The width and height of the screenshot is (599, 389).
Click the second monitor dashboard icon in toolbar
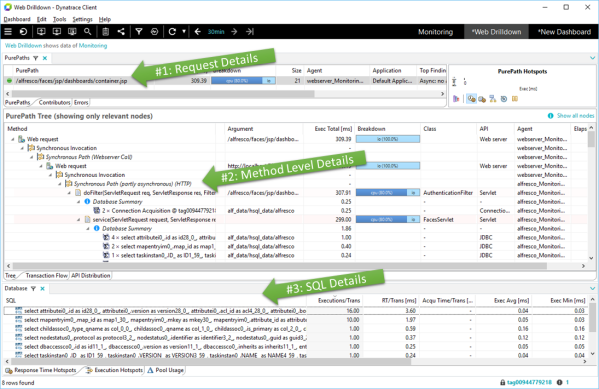click(x=57, y=32)
